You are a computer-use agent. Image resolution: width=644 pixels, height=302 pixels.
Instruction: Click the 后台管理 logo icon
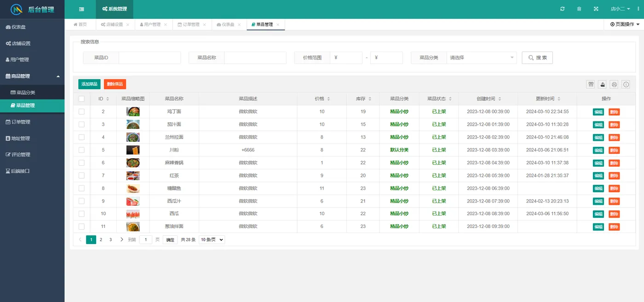pyautogui.click(x=17, y=9)
